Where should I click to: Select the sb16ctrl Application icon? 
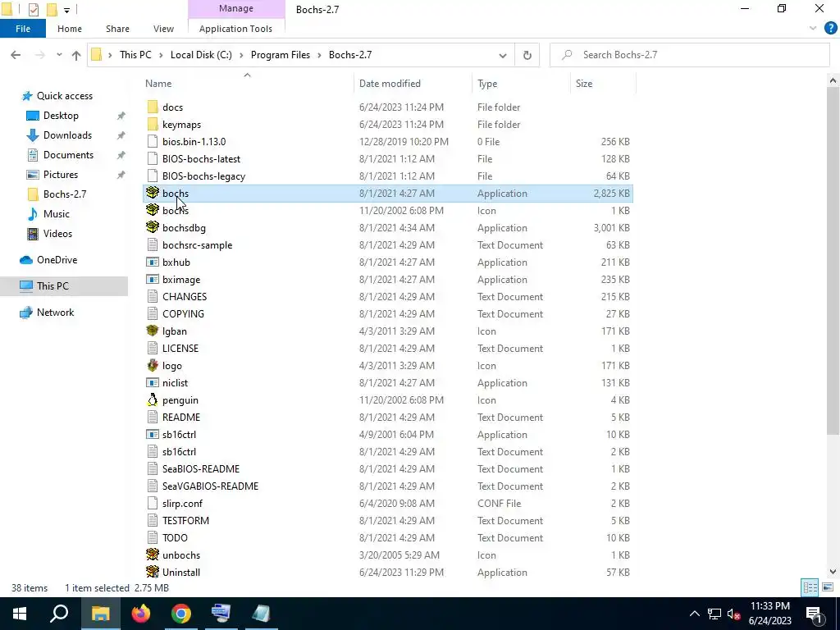153,434
